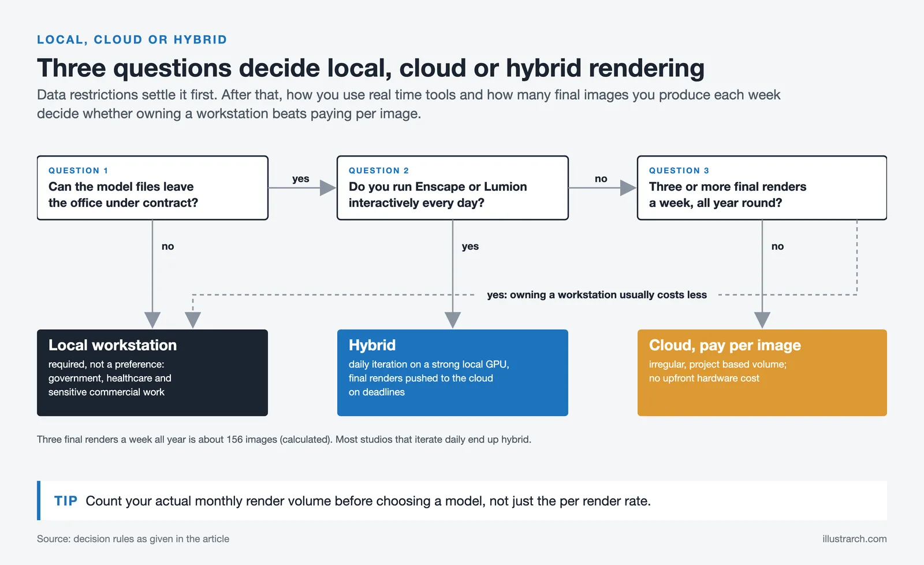The width and height of the screenshot is (924, 565).
Task: Click the "QUESTION 3" label
Action: click(x=679, y=170)
